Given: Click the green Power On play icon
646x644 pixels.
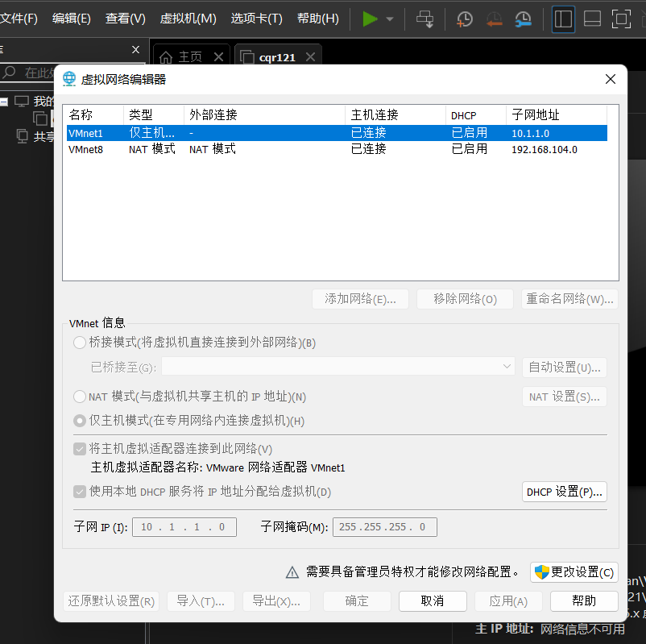Looking at the screenshot, I should point(370,19).
